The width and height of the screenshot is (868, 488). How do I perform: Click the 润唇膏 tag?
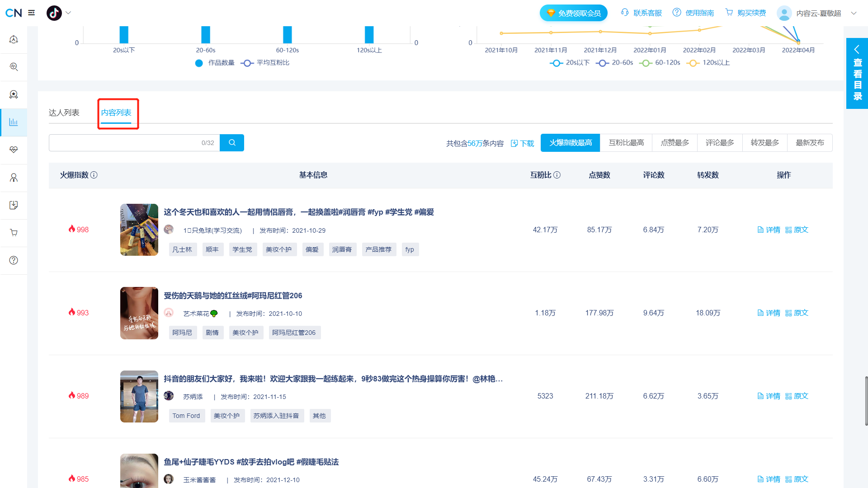tap(342, 249)
